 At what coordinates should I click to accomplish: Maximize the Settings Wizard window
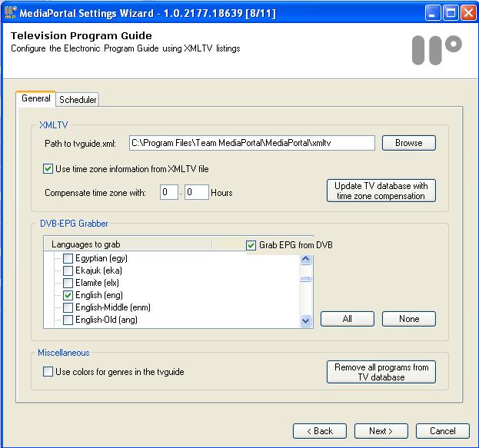tap(451, 13)
